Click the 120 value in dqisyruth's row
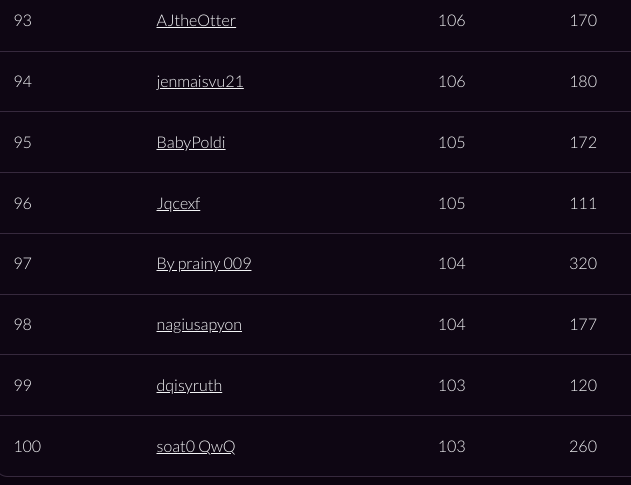The width and height of the screenshot is (631, 485). pos(583,386)
